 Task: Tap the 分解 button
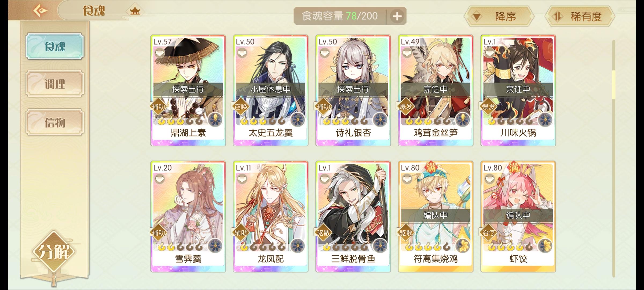pos(54,252)
